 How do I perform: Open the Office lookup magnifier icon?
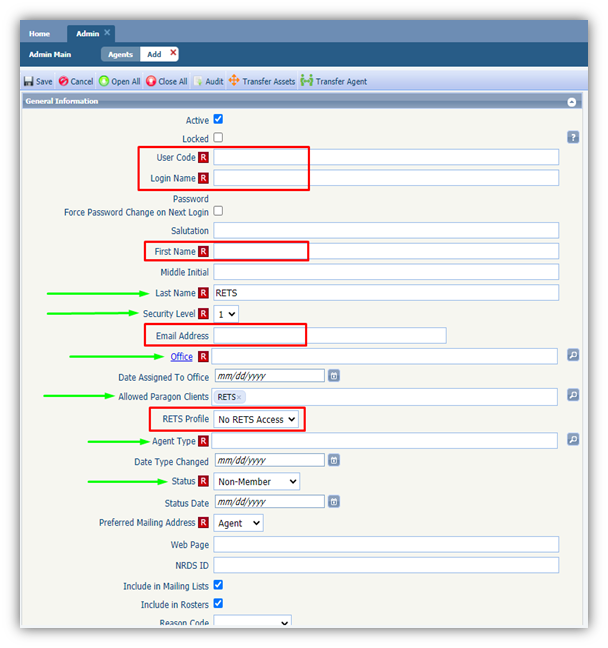pos(573,355)
